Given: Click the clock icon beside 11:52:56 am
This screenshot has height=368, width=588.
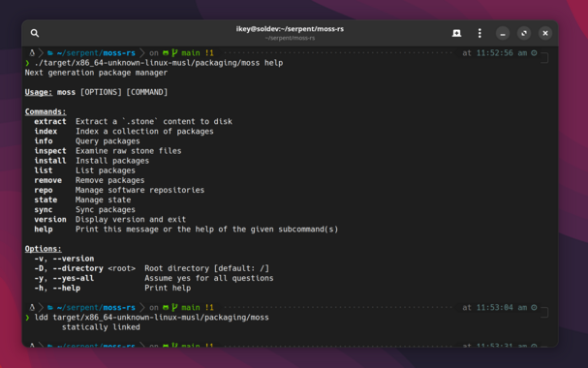Looking at the screenshot, I should [534, 53].
